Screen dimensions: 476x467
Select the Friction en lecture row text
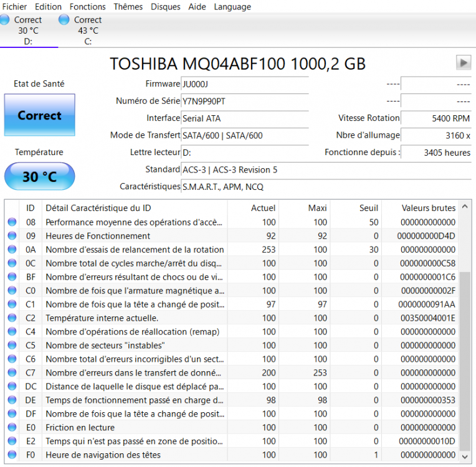80,427
